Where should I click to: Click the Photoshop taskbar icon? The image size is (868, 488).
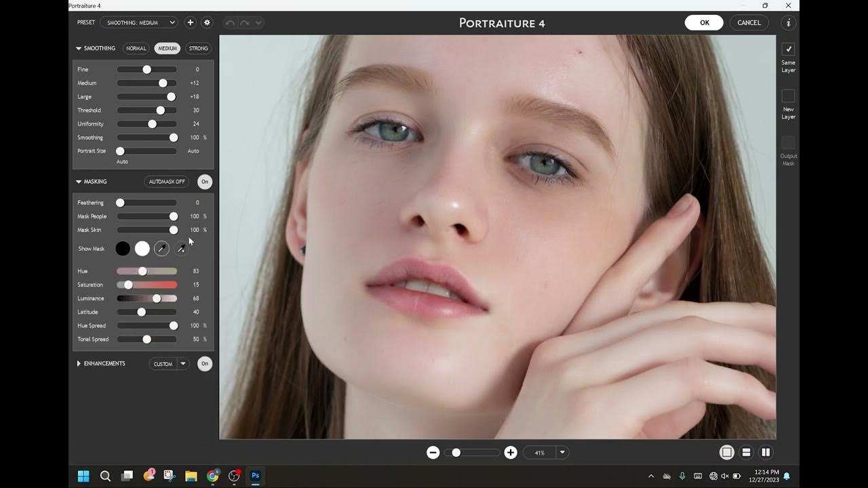256,476
